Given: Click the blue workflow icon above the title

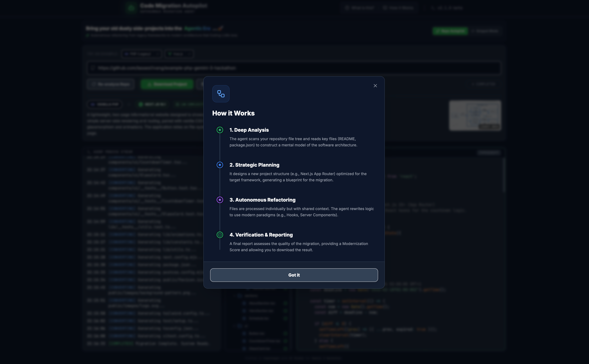Looking at the screenshot, I should [x=221, y=94].
